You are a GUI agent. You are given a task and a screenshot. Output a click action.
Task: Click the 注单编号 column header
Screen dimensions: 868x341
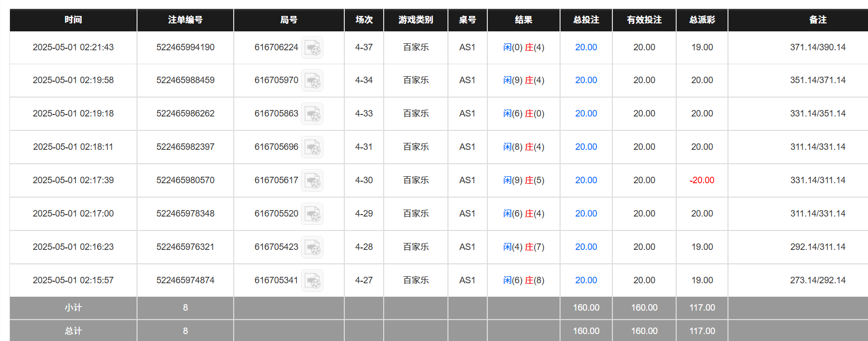(x=185, y=20)
